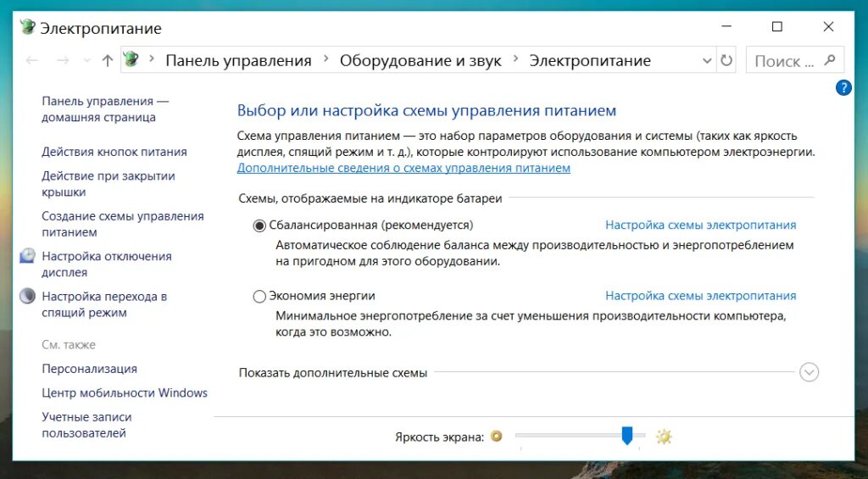The image size is (868, 479).
Task: Click Схемы, отображаемые на индикаторе батареи
Action: pyautogui.click(x=370, y=198)
